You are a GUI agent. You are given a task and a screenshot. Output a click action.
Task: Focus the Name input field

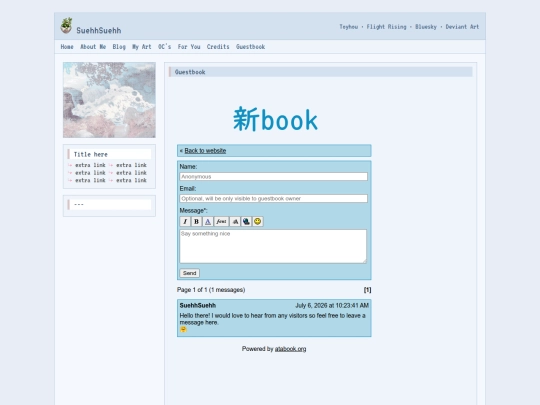coord(273,177)
